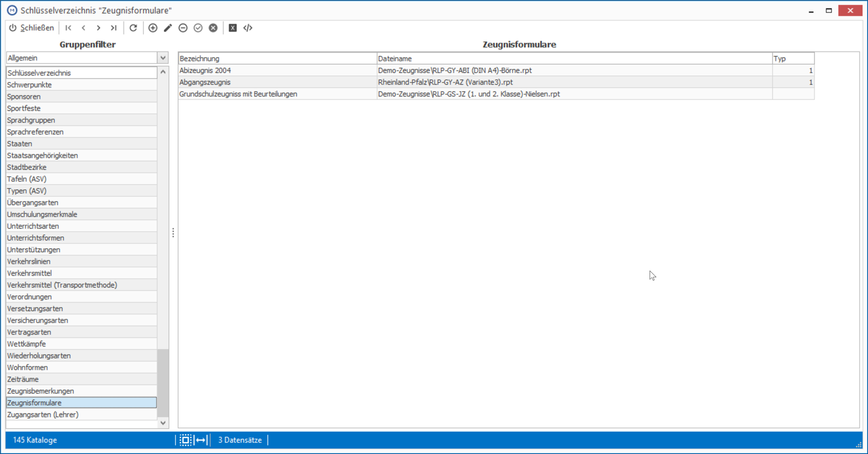Click the Schließen button
The image size is (868, 454).
coord(31,28)
